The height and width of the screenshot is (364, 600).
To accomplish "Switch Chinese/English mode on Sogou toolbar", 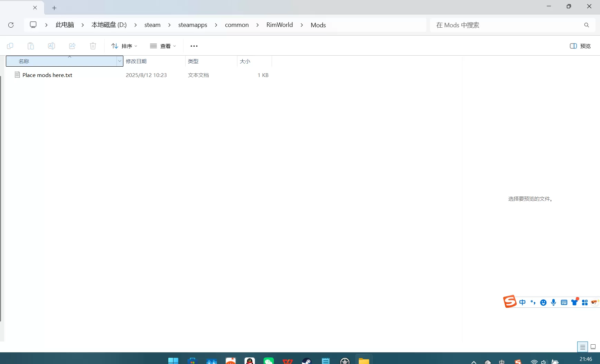I will click(x=522, y=302).
